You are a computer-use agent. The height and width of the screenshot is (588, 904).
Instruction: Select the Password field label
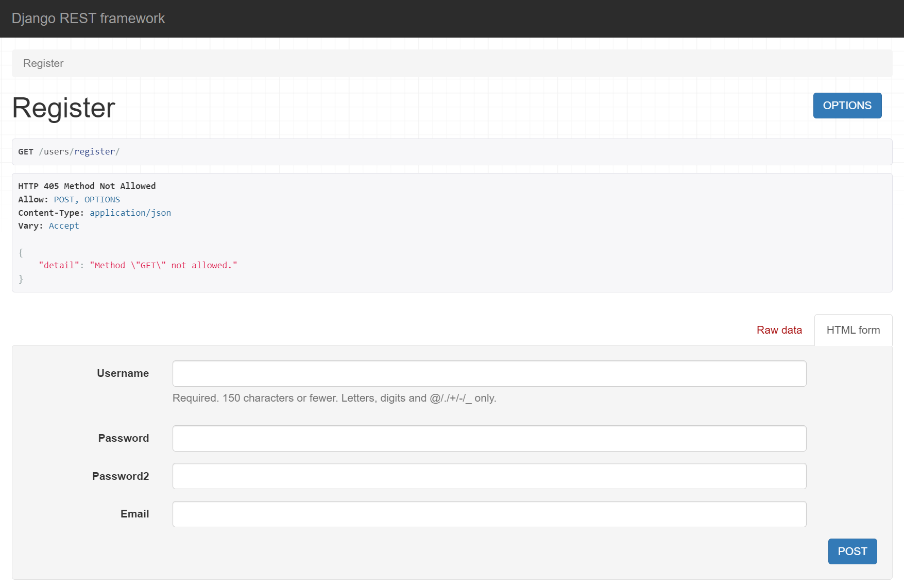coord(124,438)
